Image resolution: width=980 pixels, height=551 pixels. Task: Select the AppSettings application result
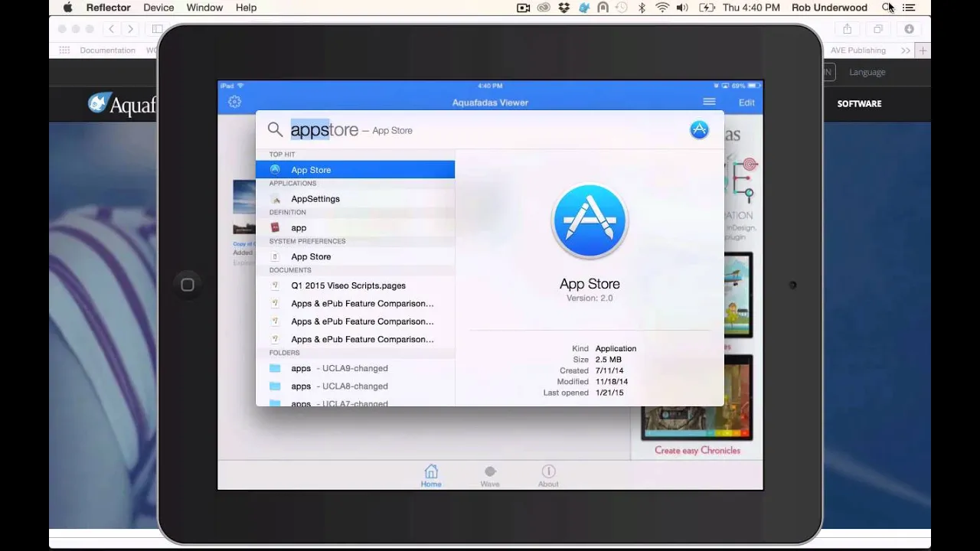point(355,199)
